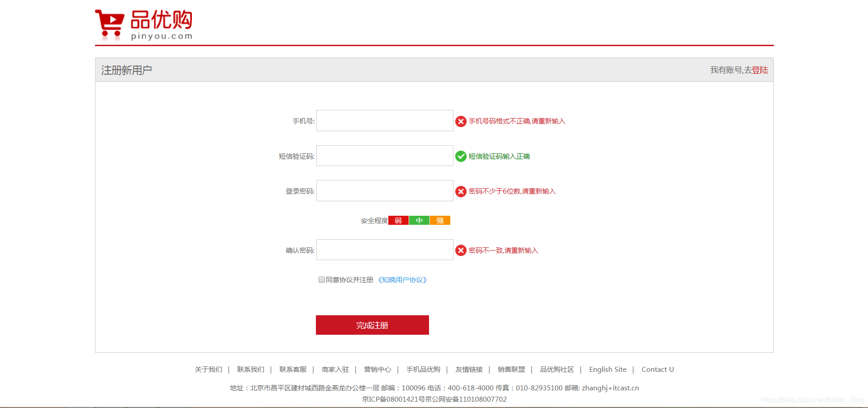Click the 确认密码 input field

384,250
